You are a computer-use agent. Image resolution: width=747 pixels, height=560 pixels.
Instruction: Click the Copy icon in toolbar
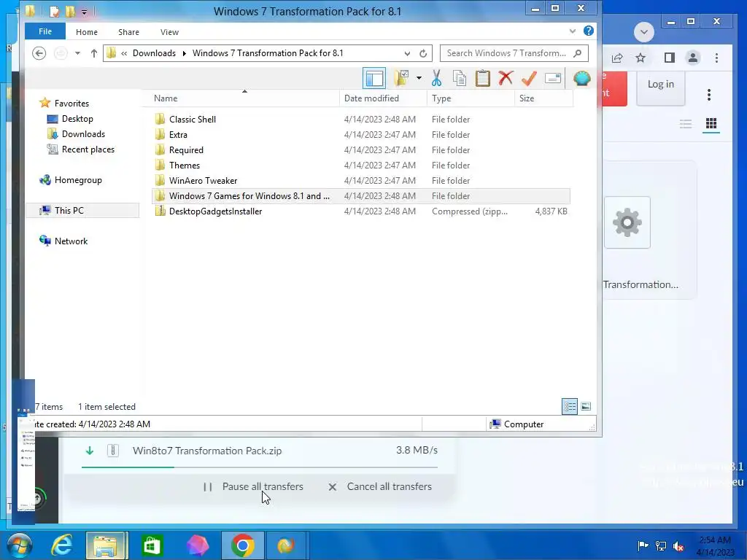(x=460, y=78)
